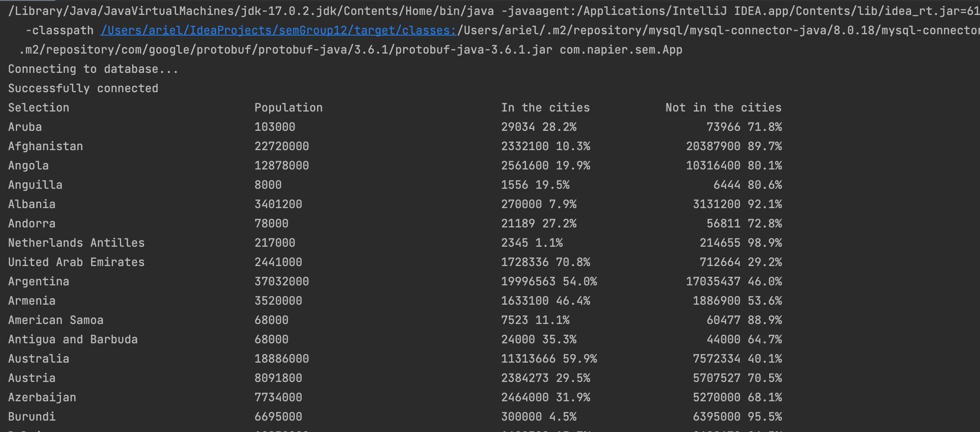Click United Arab Emirates' in-cities value 1728336 70.8%
Viewport: 980px width, 432px height.
click(546, 262)
